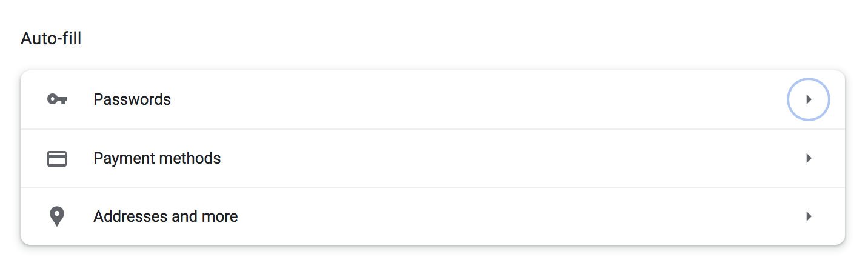Click the Auto-fill section heading
This screenshot has height=280, width=868.
(51, 39)
